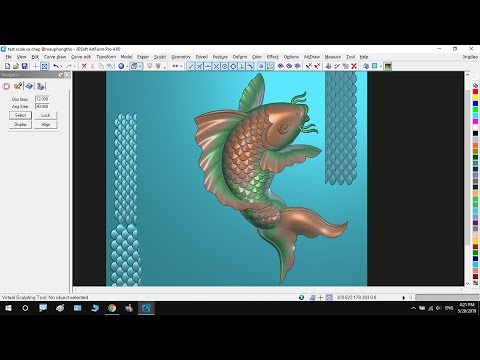Click the cyan square display icon
480x360 pixels.
375,66
